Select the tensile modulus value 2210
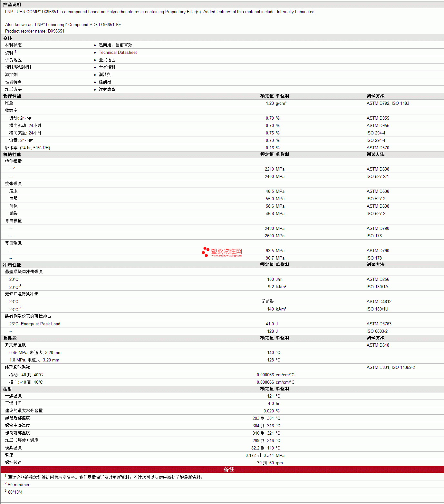444x504 pixels. pos(269,169)
